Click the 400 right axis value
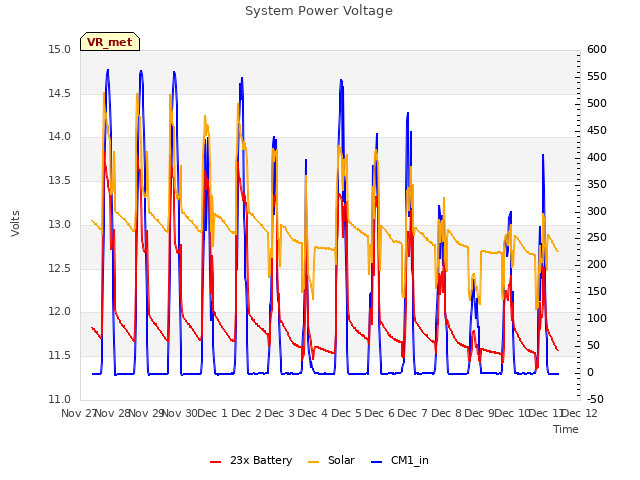640x480 pixels. click(597, 157)
